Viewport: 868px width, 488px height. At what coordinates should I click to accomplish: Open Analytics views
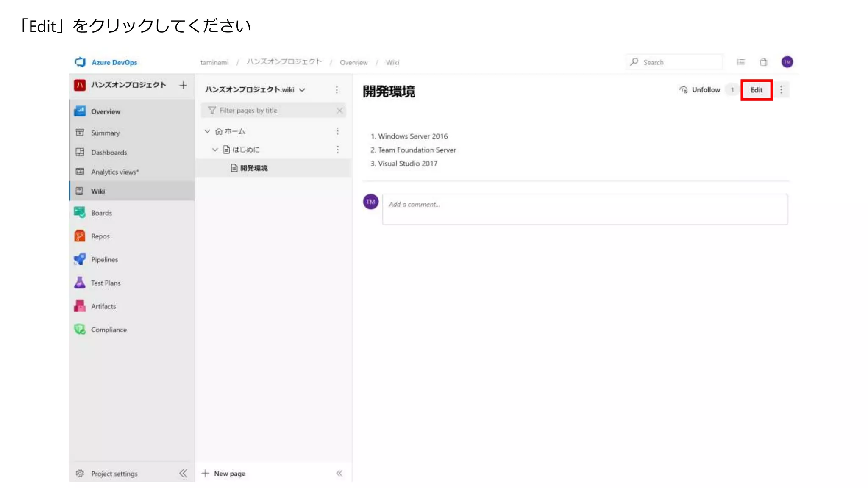click(132, 172)
